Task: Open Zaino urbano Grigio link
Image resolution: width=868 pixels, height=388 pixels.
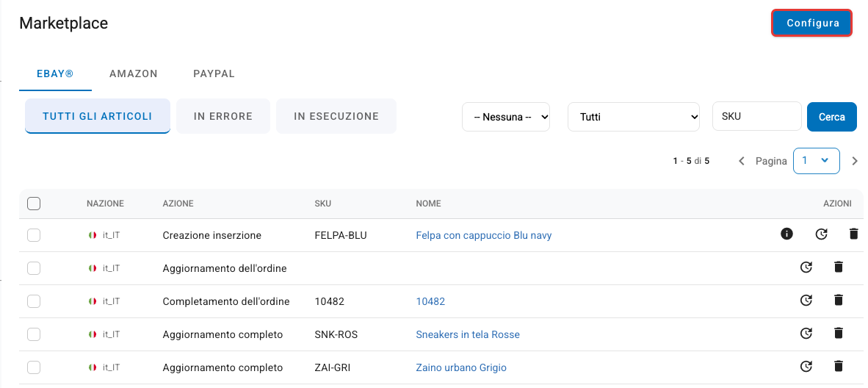Action: [461, 367]
